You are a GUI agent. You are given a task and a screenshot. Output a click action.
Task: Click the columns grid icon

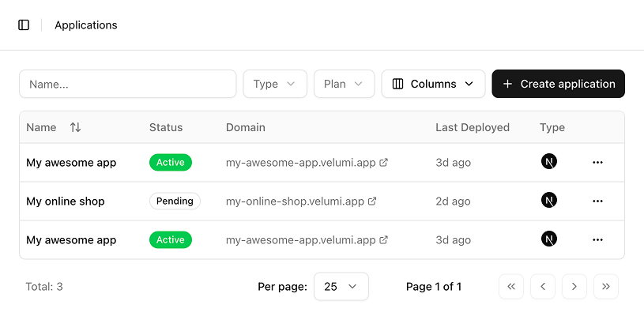pyautogui.click(x=397, y=84)
